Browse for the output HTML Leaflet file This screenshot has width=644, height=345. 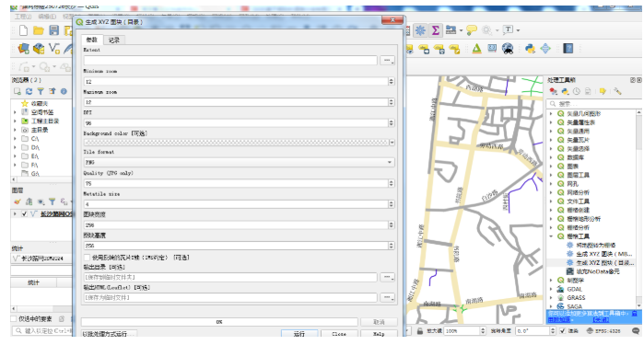387,297
